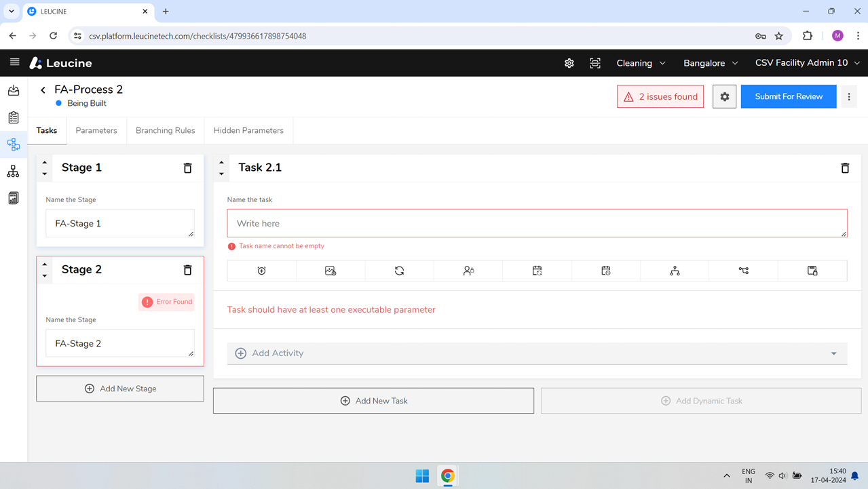
Task: Open the Cleaning use-case dropdown
Action: [641, 63]
